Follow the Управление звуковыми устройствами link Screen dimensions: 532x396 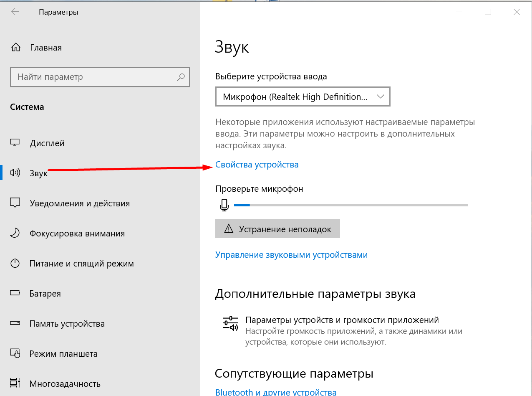point(291,255)
